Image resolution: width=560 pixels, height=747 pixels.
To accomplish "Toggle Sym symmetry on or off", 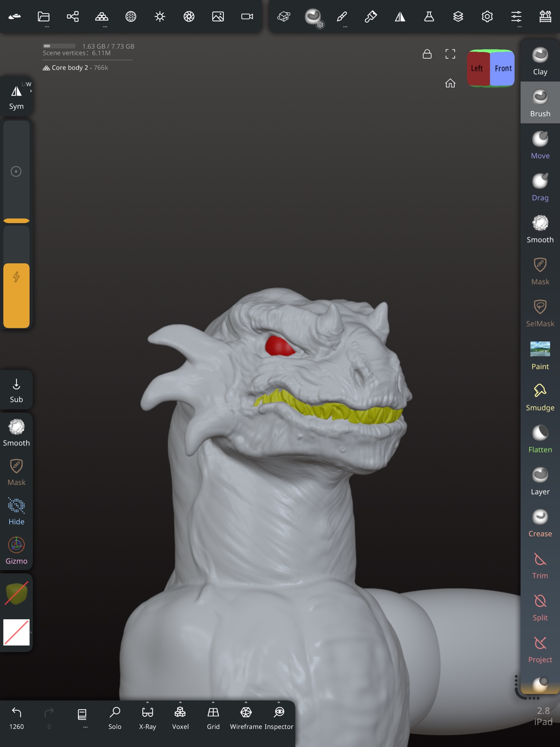I will pos(16,97).
